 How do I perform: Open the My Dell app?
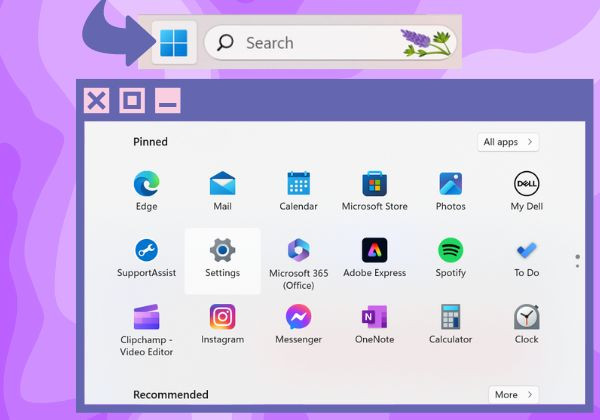[527, 190]
